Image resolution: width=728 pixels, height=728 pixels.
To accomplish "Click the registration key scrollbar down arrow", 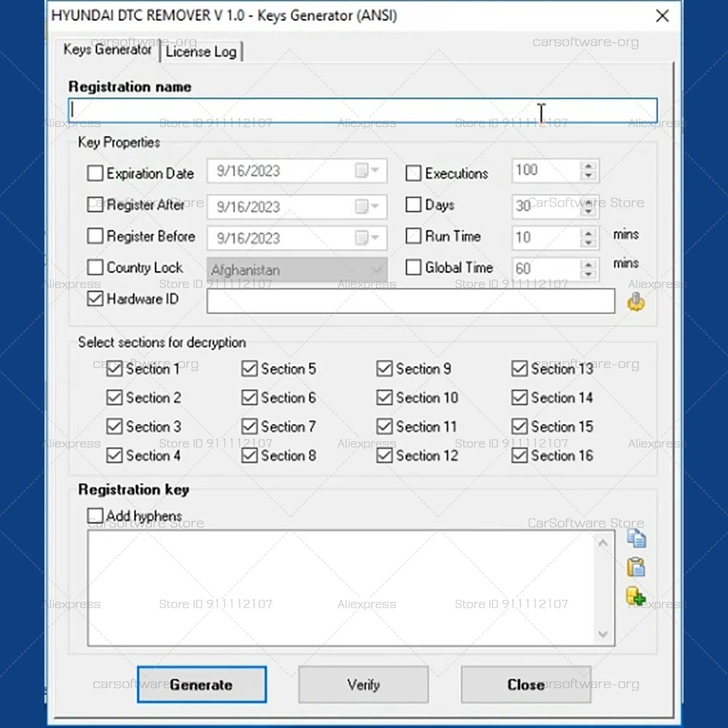I will [x=603, y=634].
